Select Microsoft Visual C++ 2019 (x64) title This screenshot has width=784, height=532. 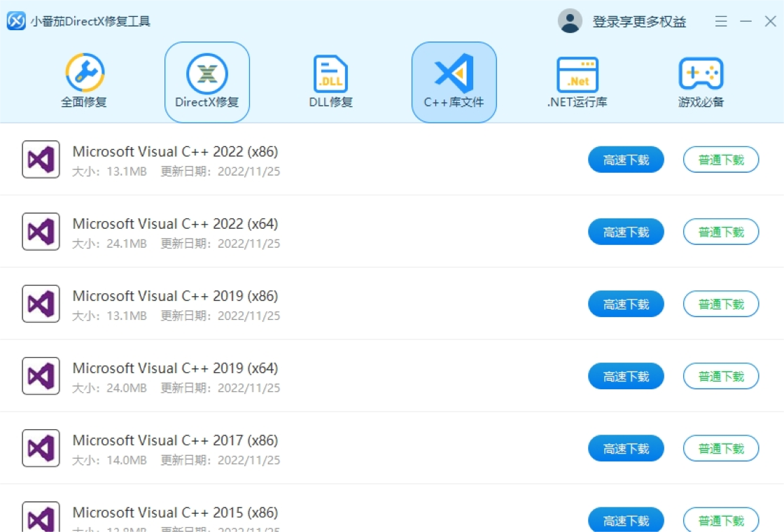[x=175, y=368]
